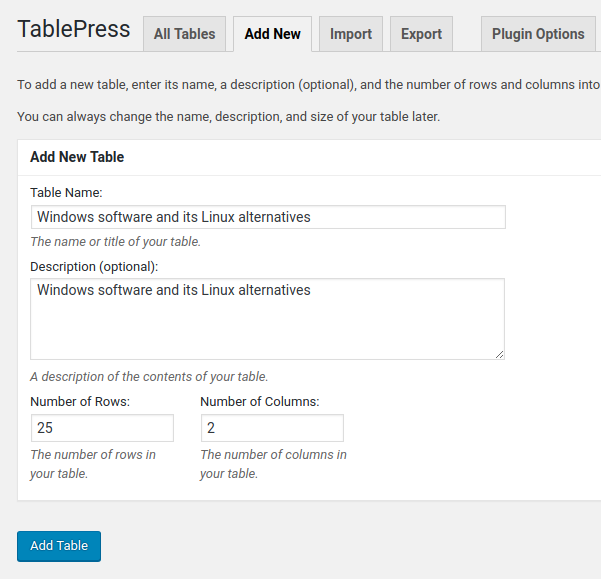Screen dimensions: 601x579
Task: Submit with the Add Table button
Action: tap(59, 546)
